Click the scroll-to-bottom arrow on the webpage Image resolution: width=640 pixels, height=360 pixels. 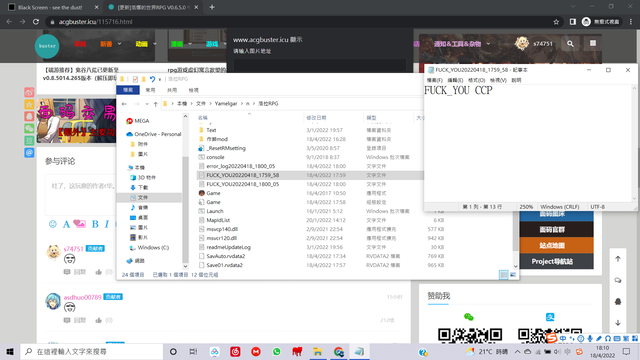[x=618, y=322]
